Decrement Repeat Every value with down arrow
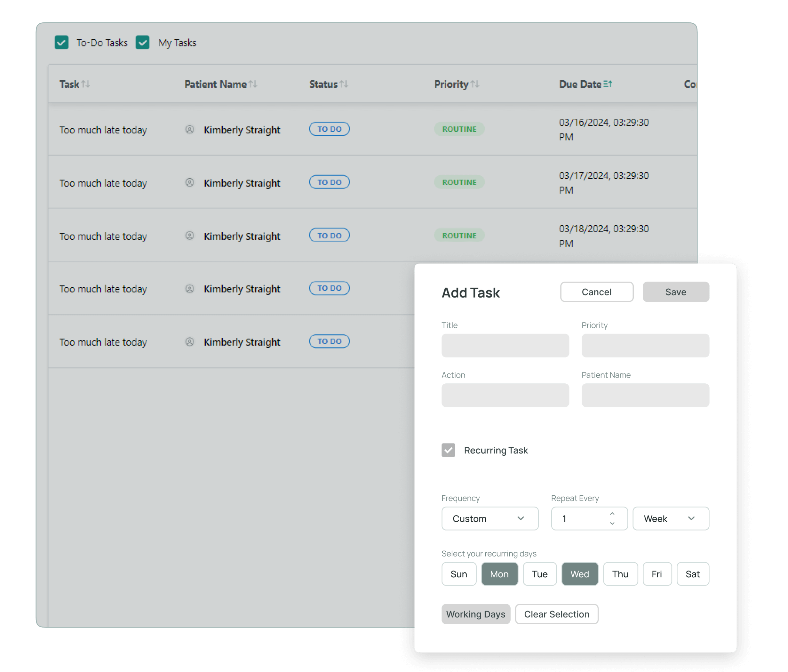Viewport: 788px width, 672px height. pyautogui.click(x=612, y=524)
